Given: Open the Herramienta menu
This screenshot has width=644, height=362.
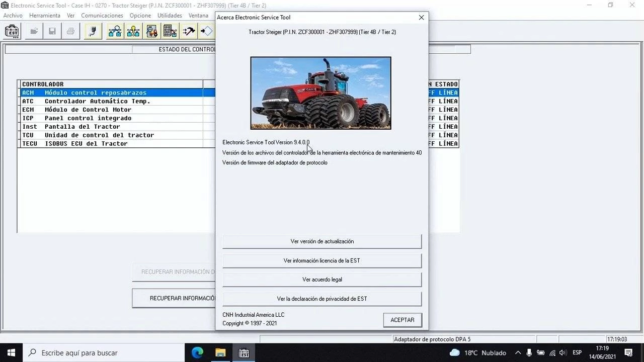Looking at the screenshot, I should pyautogui.click(x=44, y=15).
